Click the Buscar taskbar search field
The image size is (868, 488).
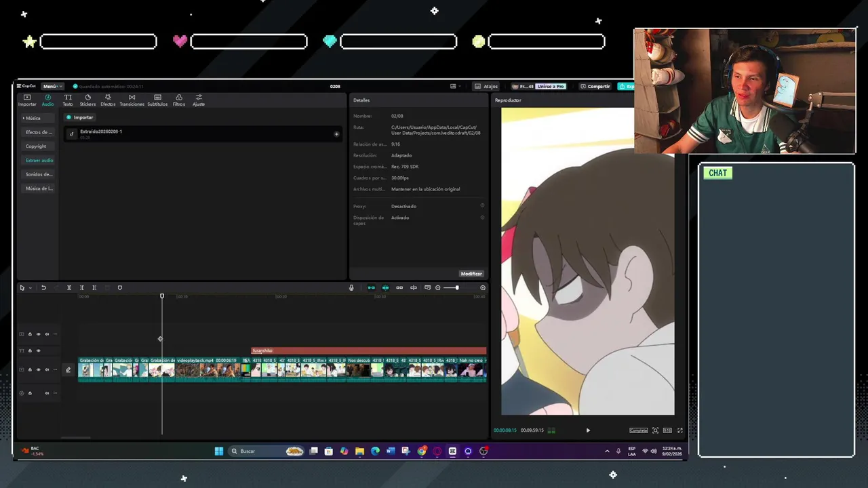pos(266,451)
